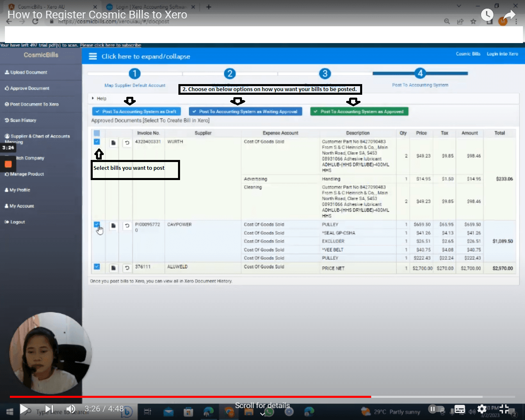Toggle the select-all checkbox in table header

(97, 133)
